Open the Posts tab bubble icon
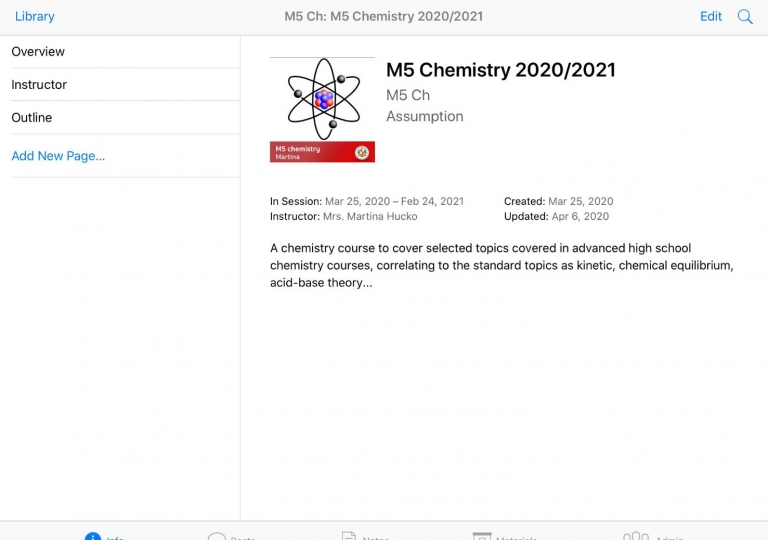 [x=216, y=536]
